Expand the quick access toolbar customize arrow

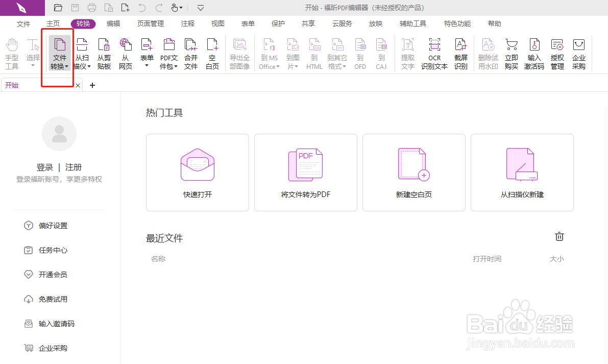200,8
